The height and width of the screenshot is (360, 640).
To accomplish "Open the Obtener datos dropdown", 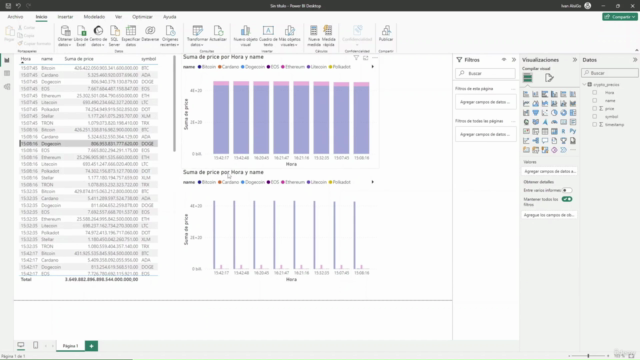I will (64, 36).
